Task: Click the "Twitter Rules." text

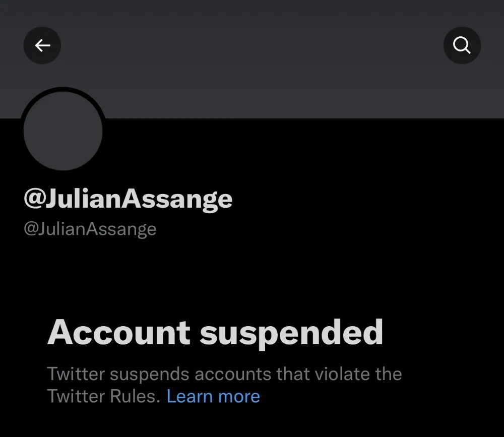Action: [103, 396]
